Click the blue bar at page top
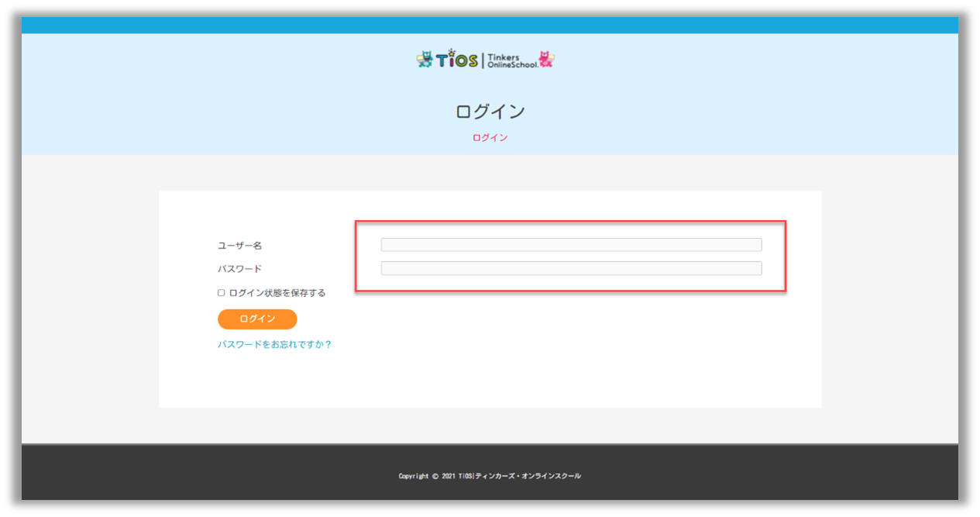This screenshot has width=980, height=517. (x=490, y=25)
